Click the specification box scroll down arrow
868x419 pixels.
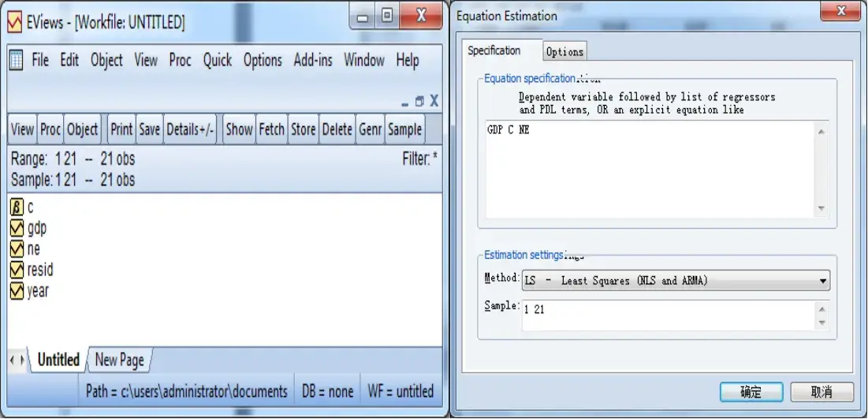click(821, 208)
